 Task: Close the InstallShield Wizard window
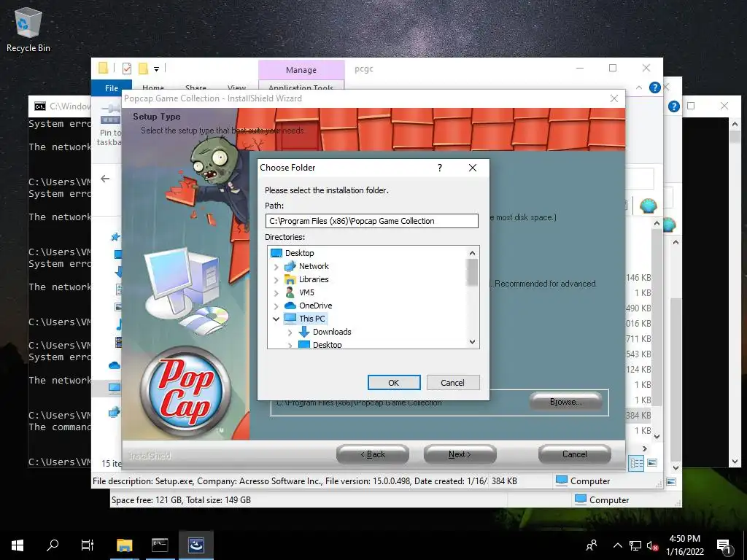(x=614, y=98)
